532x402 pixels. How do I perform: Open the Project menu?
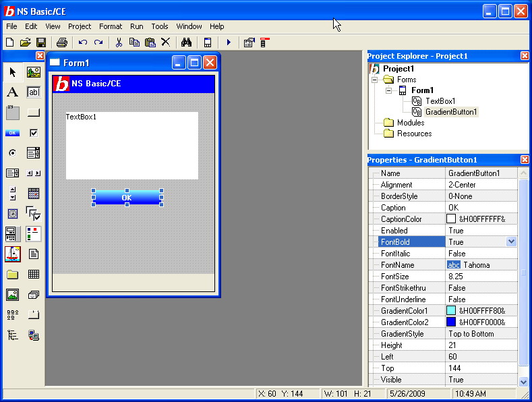click(x=80, y=26)
